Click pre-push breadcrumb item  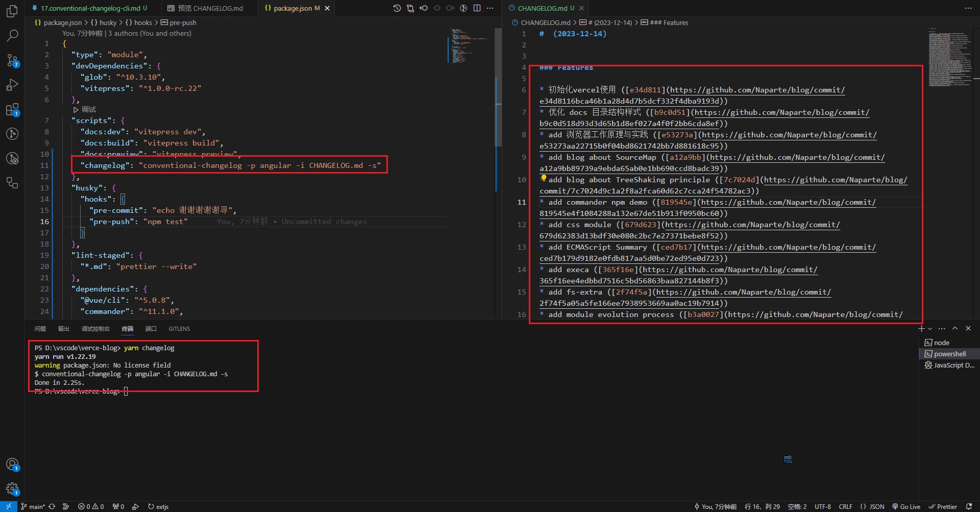click(178, 22)
